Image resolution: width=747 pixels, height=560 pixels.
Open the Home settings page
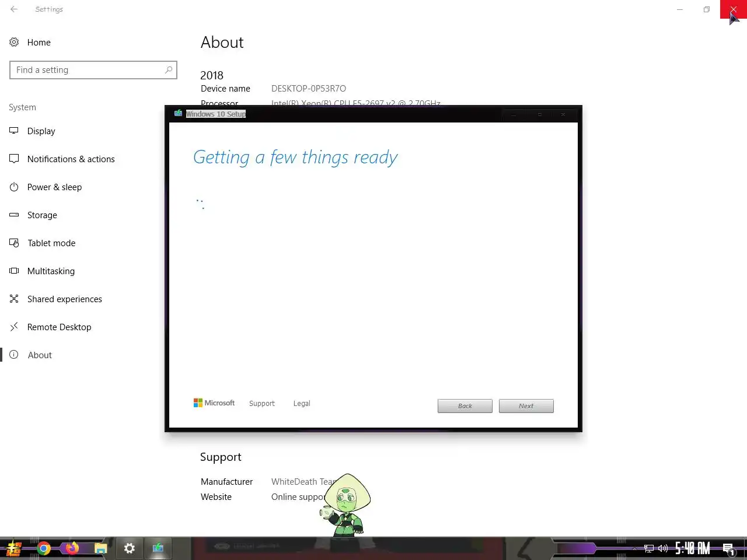point(39,42)
